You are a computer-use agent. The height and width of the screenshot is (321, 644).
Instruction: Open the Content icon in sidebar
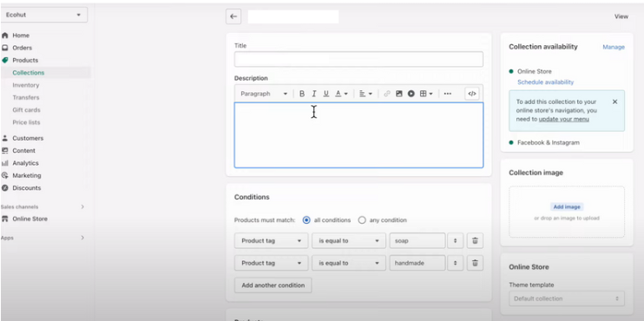click(x=5, y=150)
